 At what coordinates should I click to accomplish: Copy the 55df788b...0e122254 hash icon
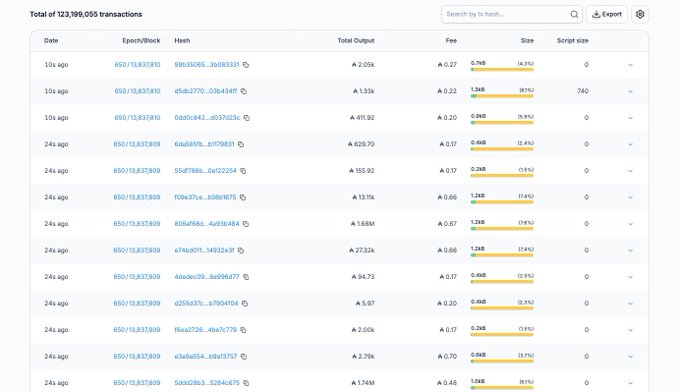(243, 171)
